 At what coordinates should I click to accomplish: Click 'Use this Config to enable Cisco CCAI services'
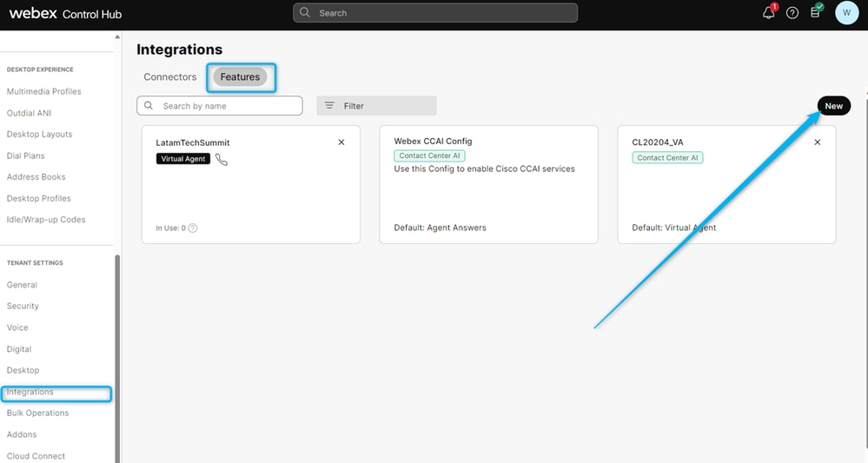tap(484, 169)
